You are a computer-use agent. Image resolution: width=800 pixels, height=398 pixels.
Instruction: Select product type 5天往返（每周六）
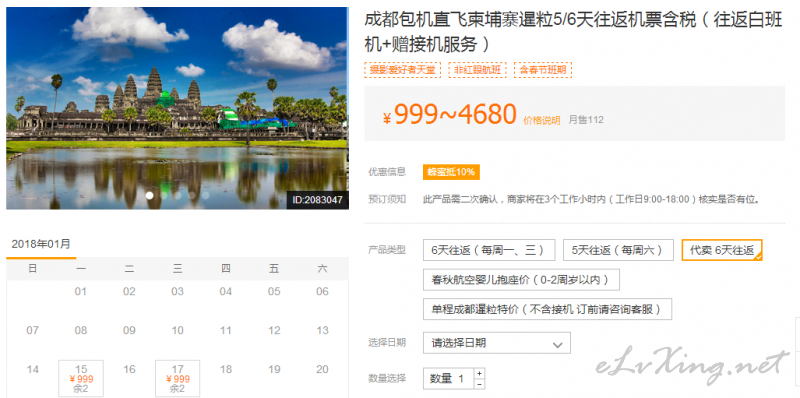click(618, 250)
